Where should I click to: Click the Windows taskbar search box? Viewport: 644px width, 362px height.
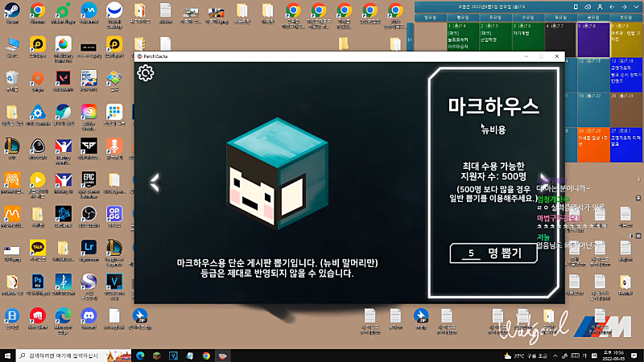pyautogui.click(x=74, y=356)
